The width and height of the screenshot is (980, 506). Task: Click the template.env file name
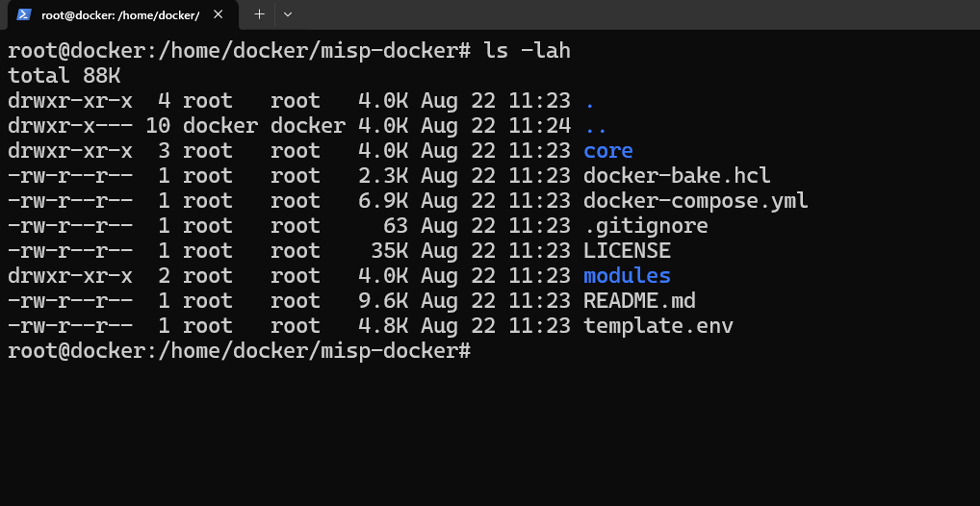click(658, 326)
